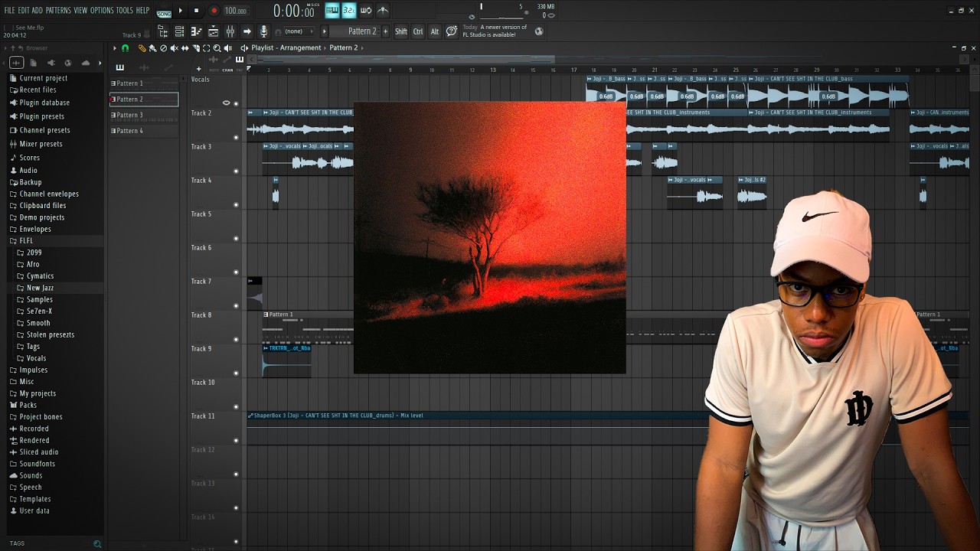Mute Track 11 using its mute dot
This screenshot has height=551, width=980.
[x=236, y=441]
